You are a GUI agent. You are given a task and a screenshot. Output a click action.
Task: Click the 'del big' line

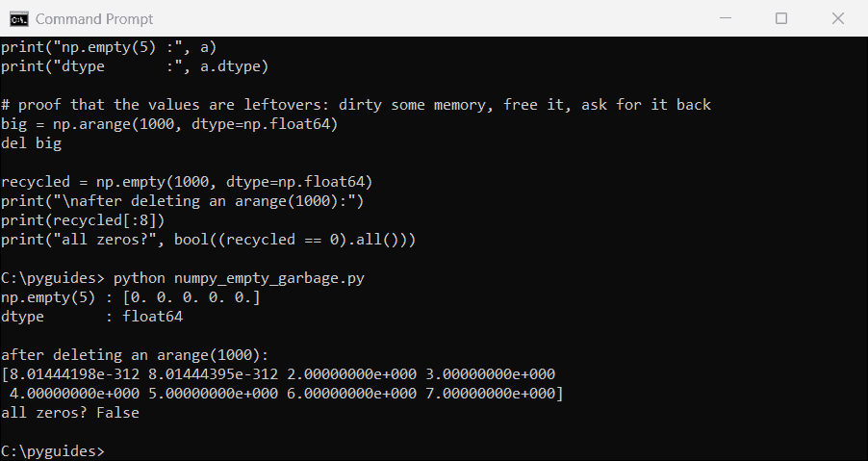31,143
